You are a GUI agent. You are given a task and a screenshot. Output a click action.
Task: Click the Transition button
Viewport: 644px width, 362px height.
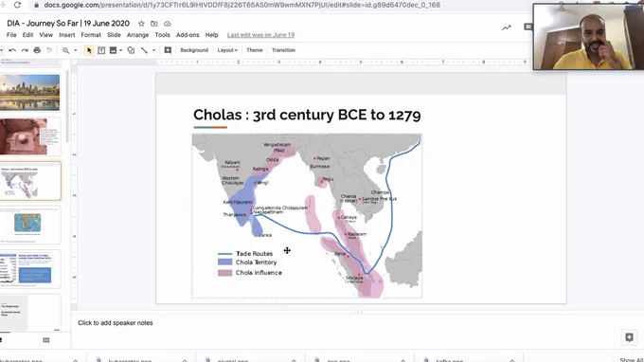click(x=283, y=50)
